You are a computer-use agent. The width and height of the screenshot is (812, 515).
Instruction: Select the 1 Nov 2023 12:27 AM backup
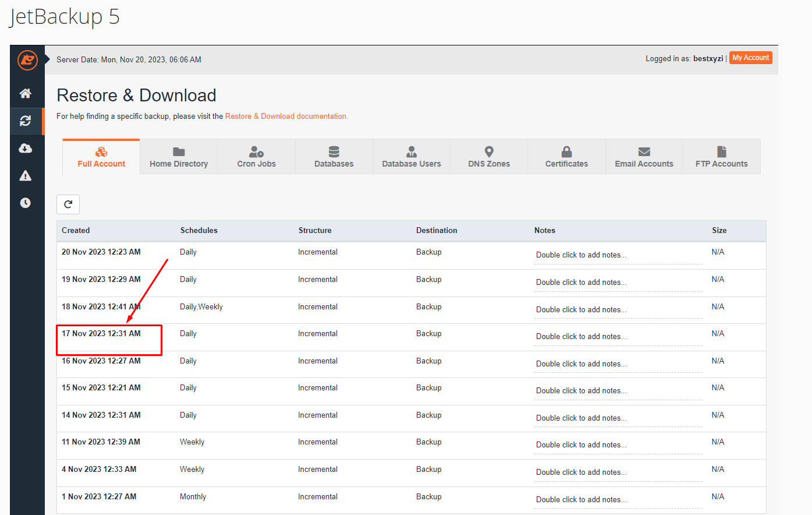(99, 496)
